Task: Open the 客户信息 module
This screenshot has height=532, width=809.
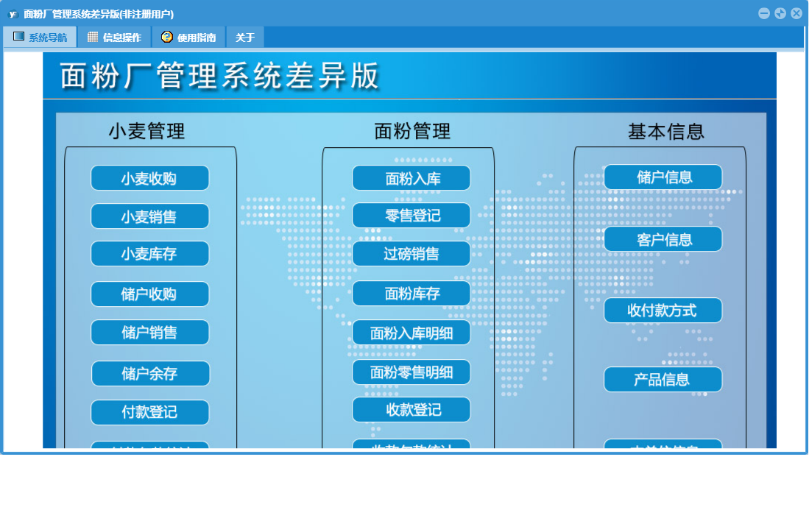Action: tap(663, 239)
